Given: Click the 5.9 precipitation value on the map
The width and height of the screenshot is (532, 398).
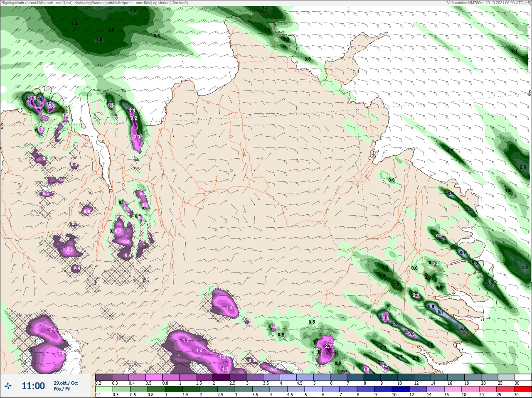Looking at the screenshot, I should pos(431,307).
